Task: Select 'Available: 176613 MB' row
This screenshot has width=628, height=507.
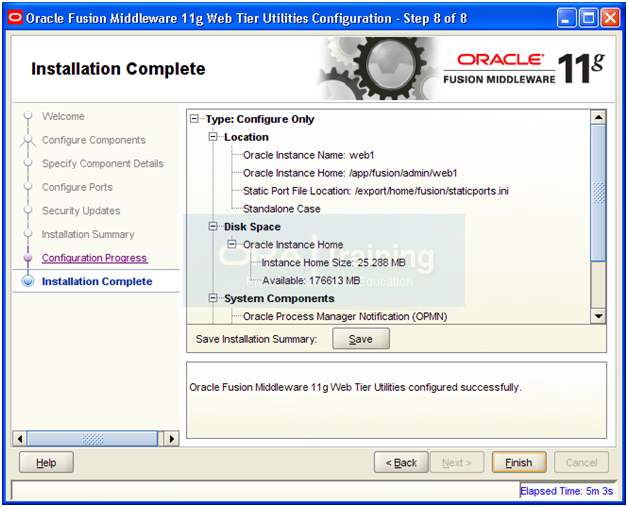Action: pos(311,280)
